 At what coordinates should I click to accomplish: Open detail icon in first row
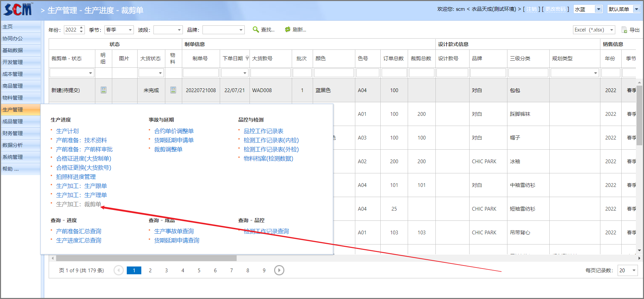[103, 90]
